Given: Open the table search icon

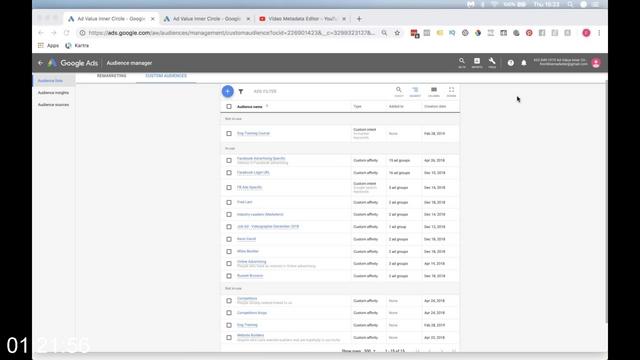Looking at the screenshot, I should tap(399, 91).
